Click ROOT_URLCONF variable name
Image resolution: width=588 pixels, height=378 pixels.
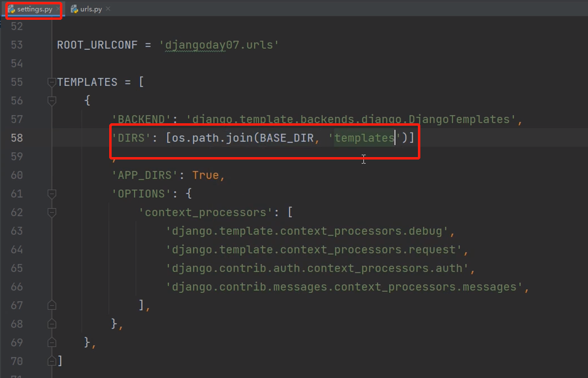[x=97, y=45]
